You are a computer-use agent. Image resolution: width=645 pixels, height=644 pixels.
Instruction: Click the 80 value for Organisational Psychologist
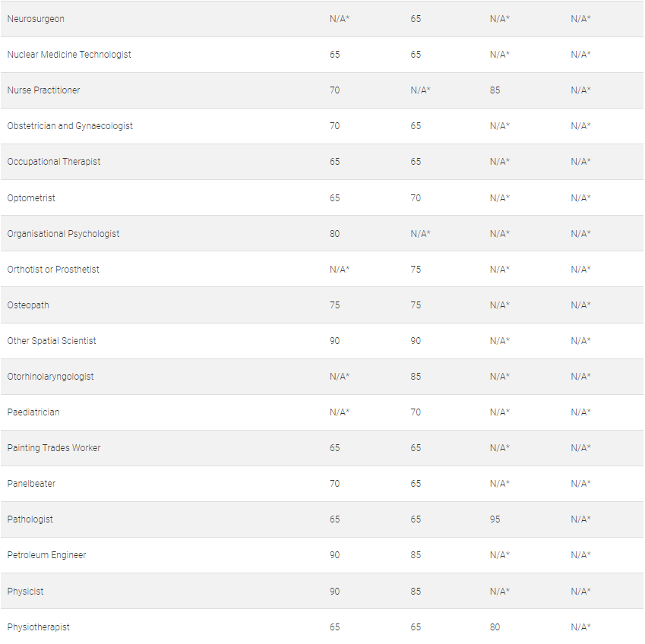pos(335,234)
